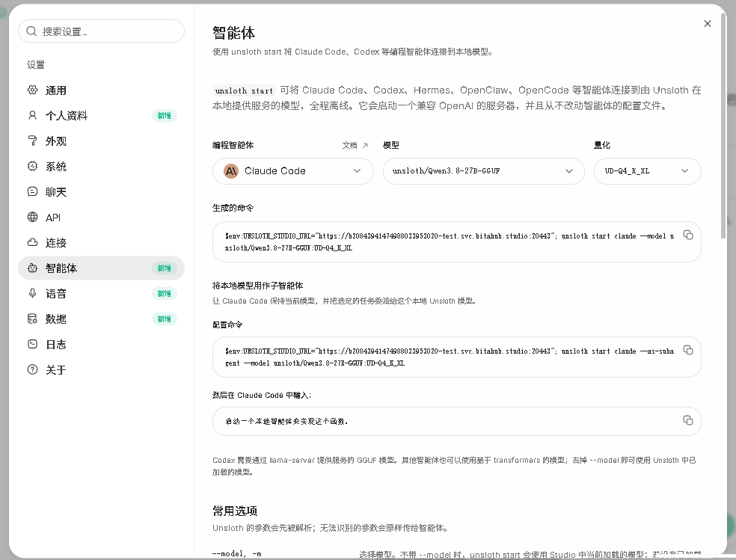The image size is (736, 560).
Task: Click the --model, -m option text
Action: pyautogui.click(x=237, y=554)
